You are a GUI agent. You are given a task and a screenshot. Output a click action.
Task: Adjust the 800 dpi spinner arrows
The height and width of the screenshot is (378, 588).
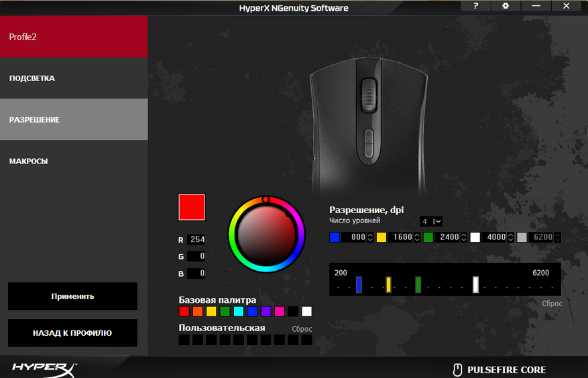tap(370, 237)
